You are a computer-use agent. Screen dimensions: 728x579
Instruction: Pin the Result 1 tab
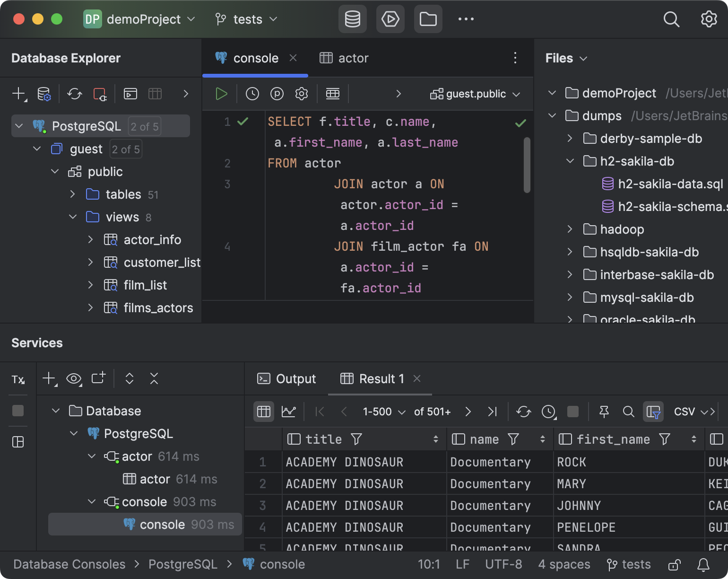click(603, 412)
